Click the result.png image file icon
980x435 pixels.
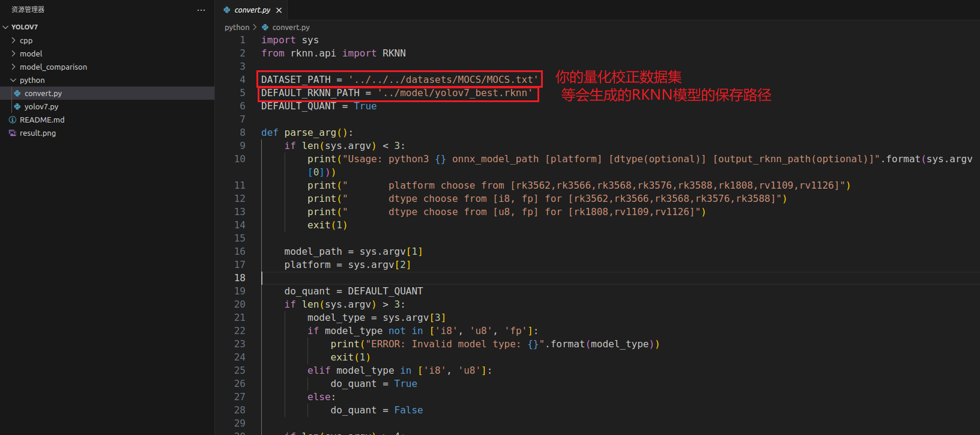tap(13, 133)
